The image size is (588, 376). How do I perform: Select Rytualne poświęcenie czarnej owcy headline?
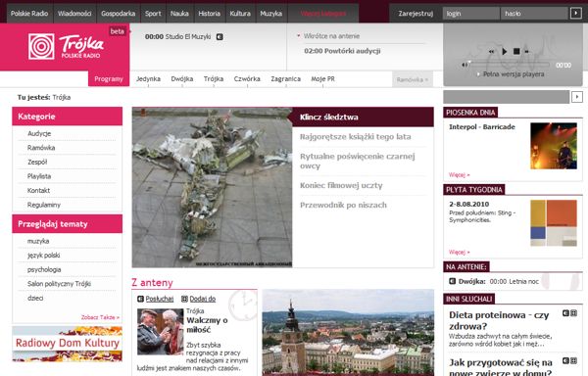(358, 161)
